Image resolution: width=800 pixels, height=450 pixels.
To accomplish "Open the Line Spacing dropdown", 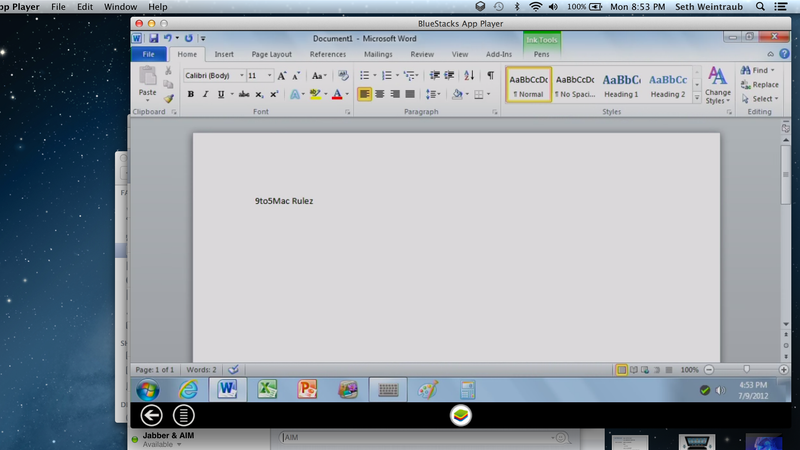I will click(433, 94).
